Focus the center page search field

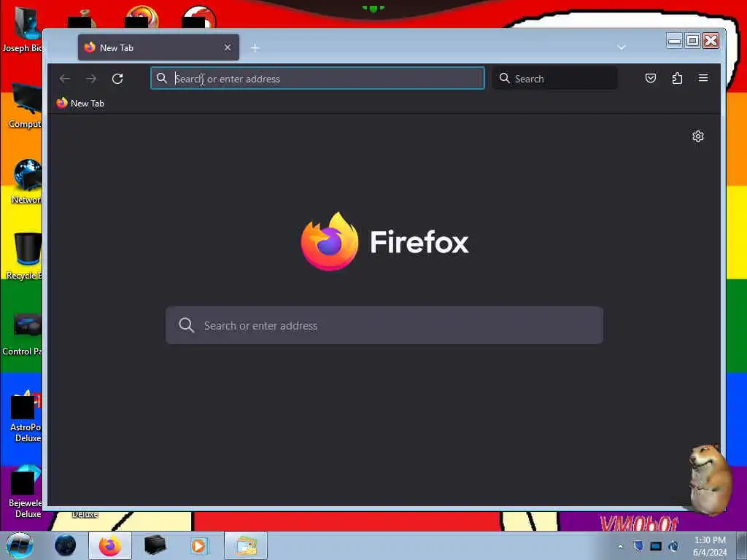tap(384, 326)
